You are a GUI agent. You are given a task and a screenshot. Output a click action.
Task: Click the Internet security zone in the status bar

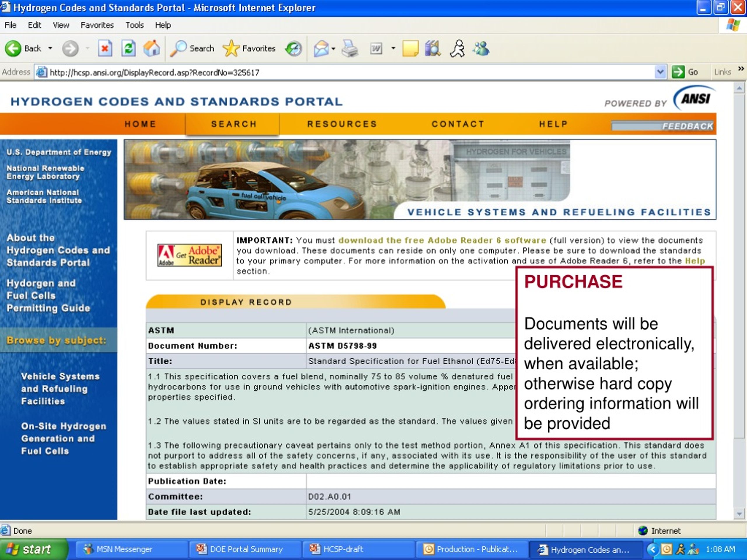pos(659,531)
